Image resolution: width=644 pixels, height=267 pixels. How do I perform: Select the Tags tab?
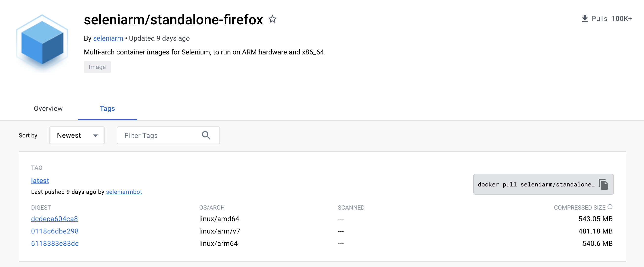click(x=107, y=108)
